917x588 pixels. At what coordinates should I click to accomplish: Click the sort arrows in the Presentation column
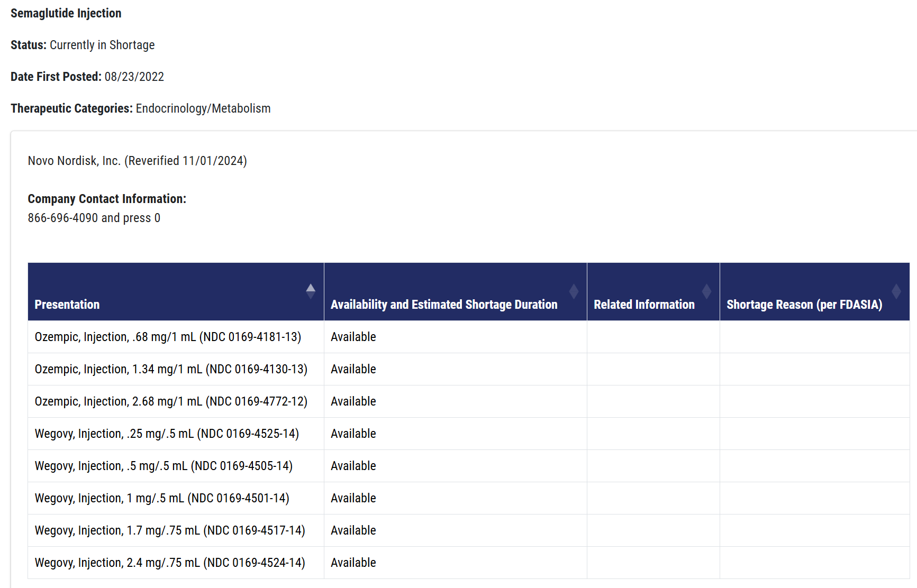coord(311,291)
